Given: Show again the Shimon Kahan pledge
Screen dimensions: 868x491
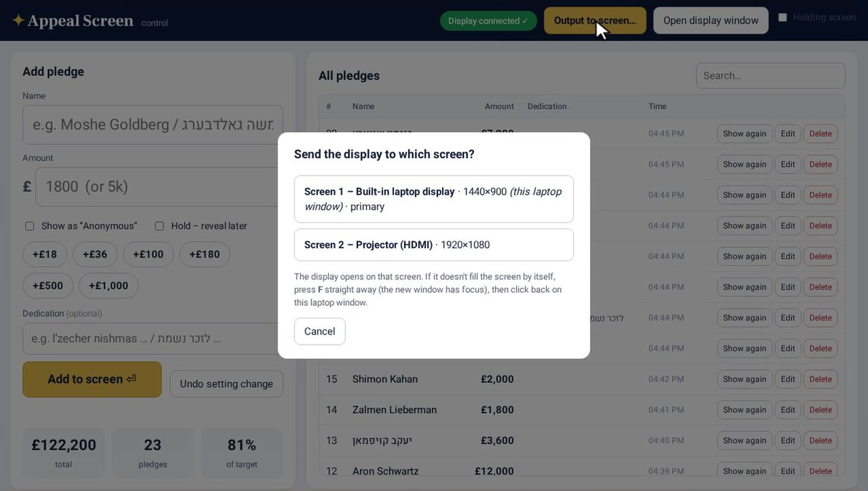Looking at the screenshot, I should (745, 379).
